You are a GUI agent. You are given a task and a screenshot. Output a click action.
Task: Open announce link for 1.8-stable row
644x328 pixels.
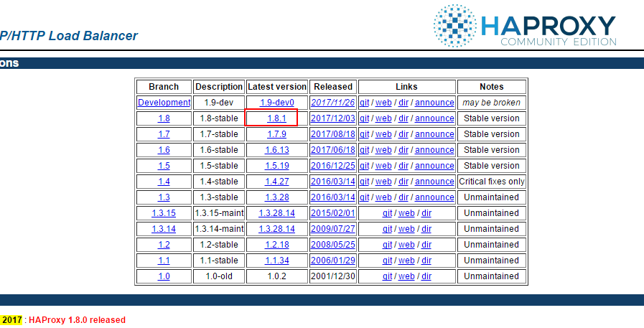pyautogui.click(x=434, y=118)
